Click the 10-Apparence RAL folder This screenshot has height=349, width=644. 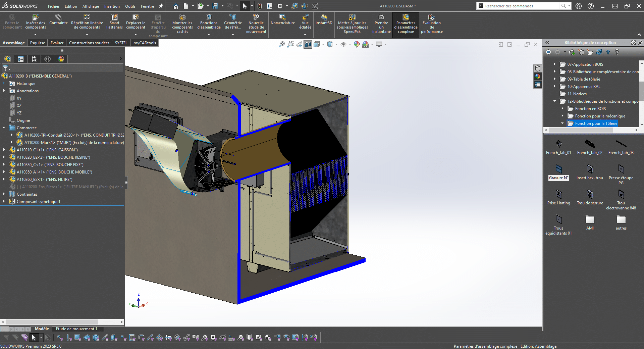click(x=584, y=86)
